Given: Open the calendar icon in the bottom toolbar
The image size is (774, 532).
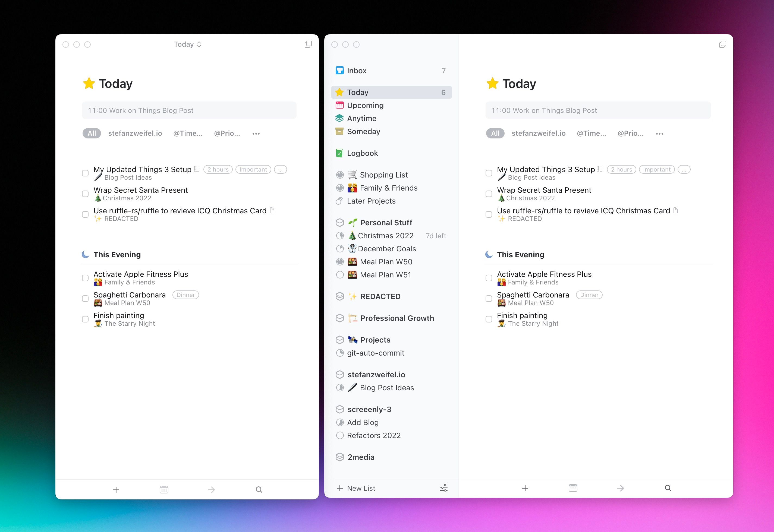Looking at the screenshot, I should coord(164,489).
